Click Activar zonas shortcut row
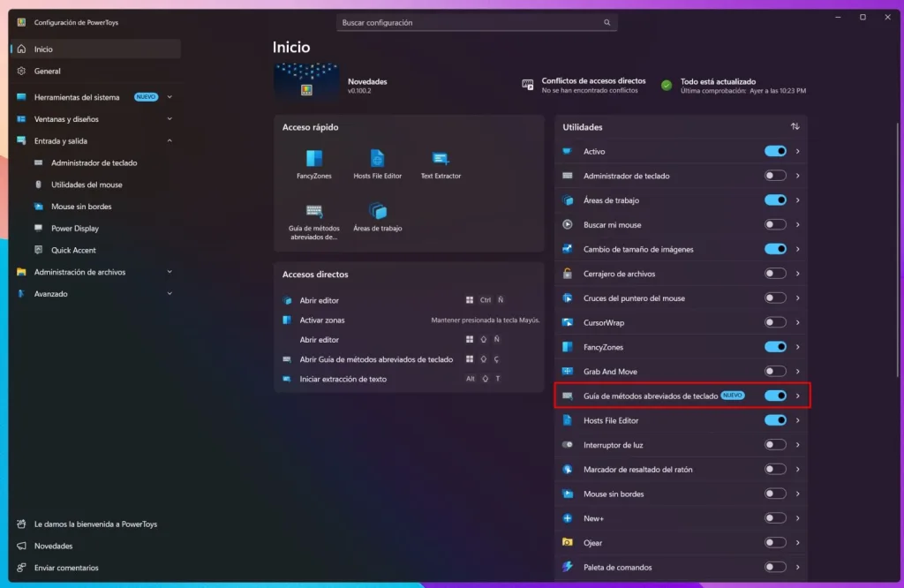The width and height of the screenshot is (904, 588). [409, 320]
